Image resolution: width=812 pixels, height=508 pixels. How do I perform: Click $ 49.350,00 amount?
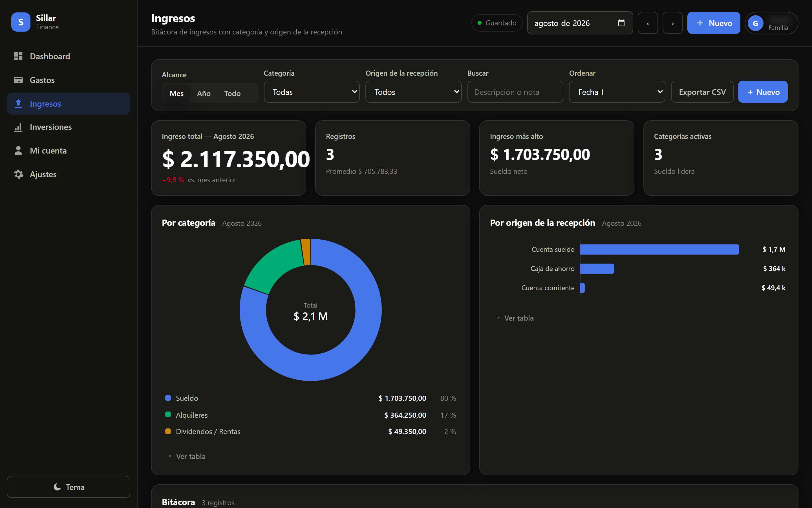[407, 432]
